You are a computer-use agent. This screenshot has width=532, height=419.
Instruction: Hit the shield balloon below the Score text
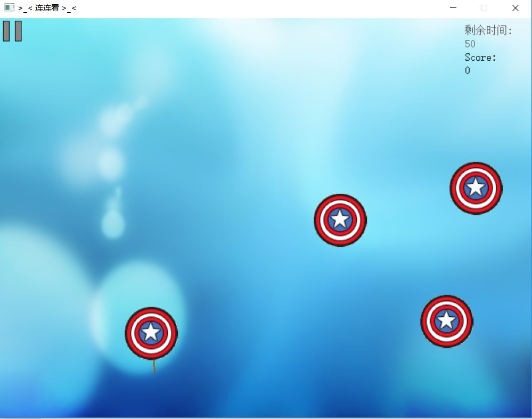tap(476, 188)
